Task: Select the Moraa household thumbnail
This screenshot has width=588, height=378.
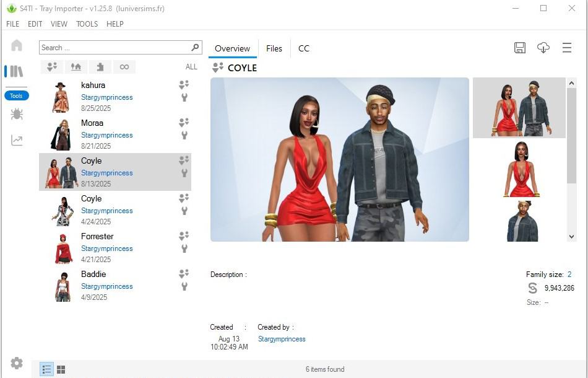Action: (61, 136)
